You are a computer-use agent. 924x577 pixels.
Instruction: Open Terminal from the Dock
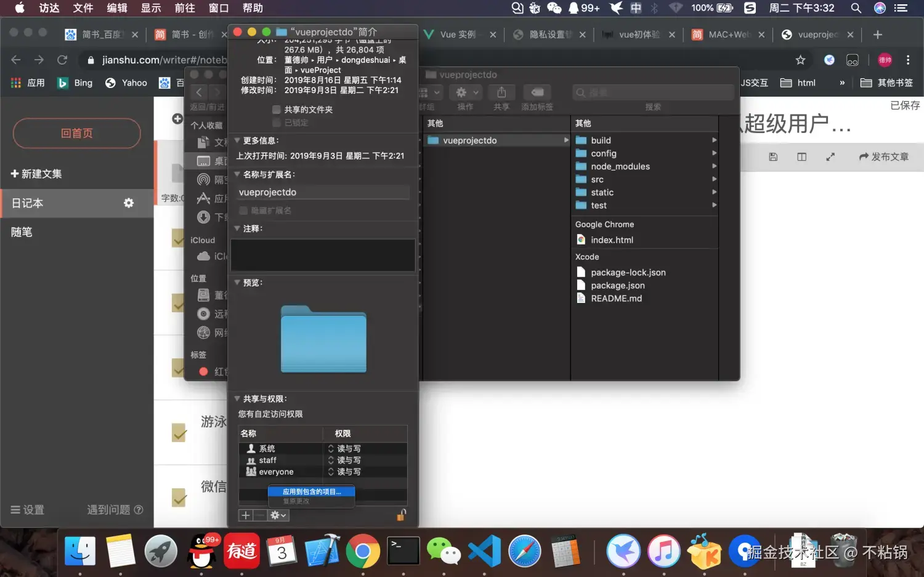pyautogui.click(x=403, y=551)
